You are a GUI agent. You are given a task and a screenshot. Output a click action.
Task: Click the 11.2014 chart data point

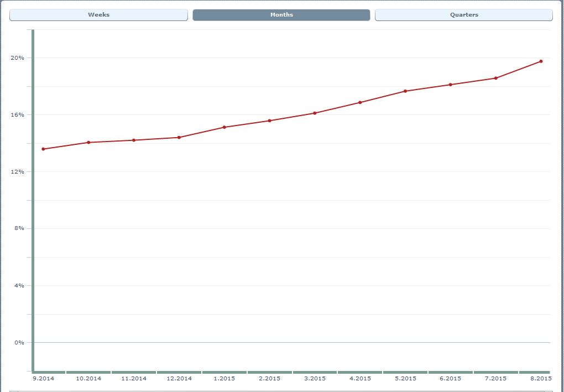[134, 140]
